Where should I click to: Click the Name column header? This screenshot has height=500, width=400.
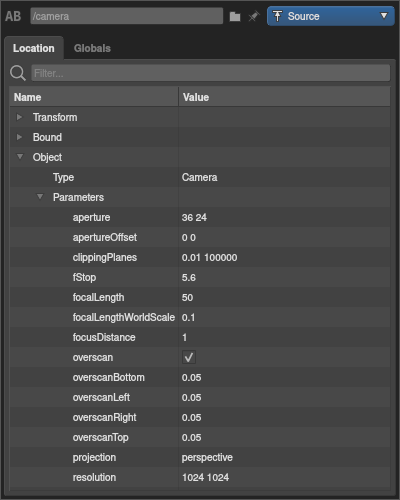[94, 97]
